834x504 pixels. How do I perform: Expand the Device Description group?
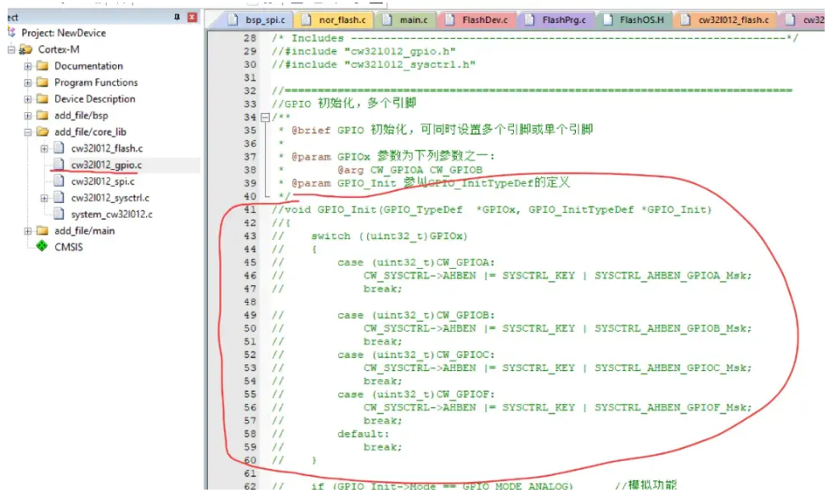[28, 99]
